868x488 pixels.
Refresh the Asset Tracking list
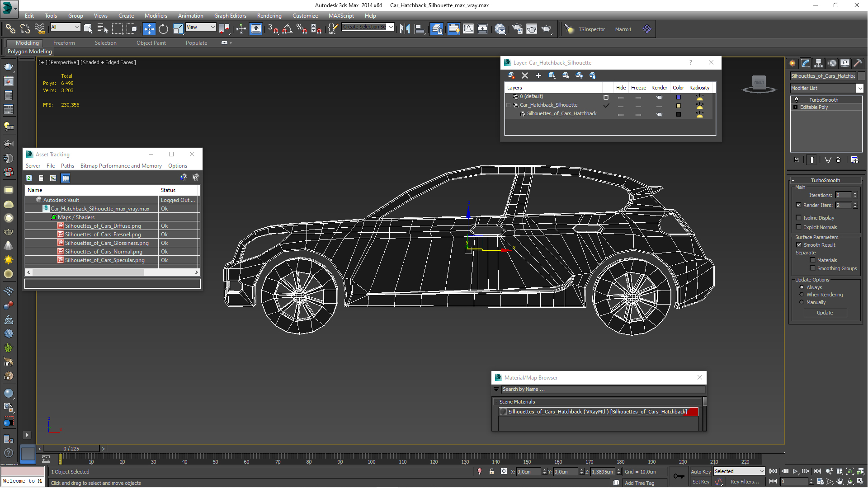click(29, 178)
